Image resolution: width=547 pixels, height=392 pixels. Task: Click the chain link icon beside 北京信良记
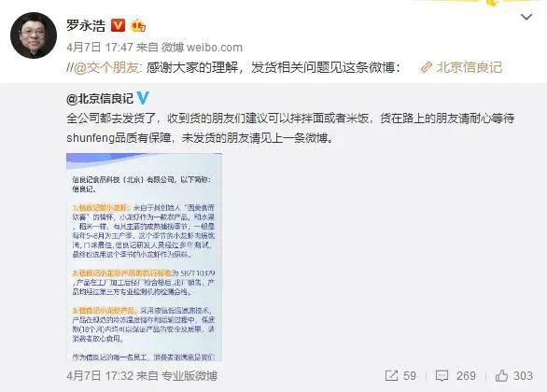tap(427, 67)
